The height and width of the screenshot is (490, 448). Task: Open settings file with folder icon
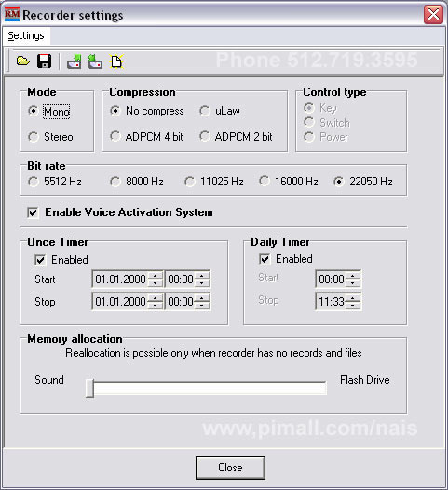click(x=22, y=61)
